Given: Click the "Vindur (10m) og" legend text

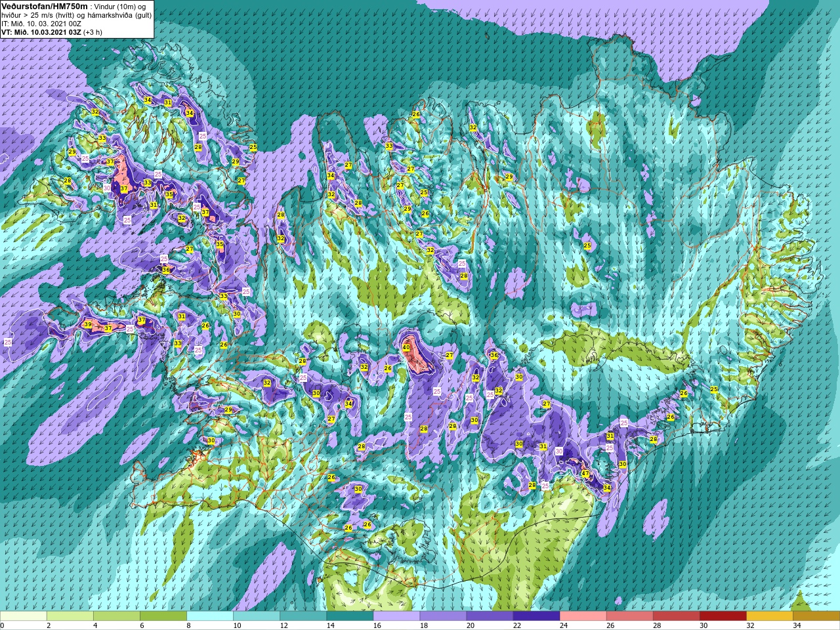Looking at the screenshot, I should tap(121, 6).
